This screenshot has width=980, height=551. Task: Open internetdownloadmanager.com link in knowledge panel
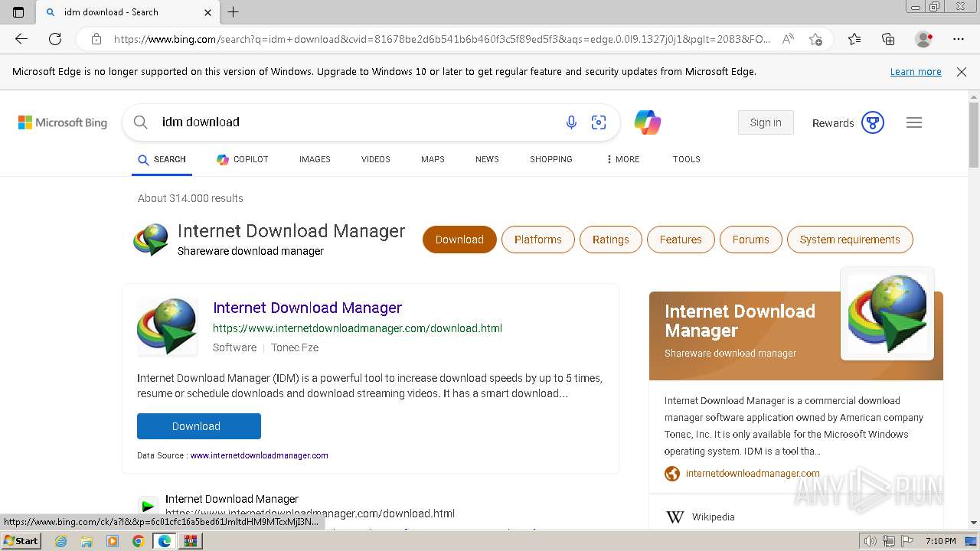point(753,474)
